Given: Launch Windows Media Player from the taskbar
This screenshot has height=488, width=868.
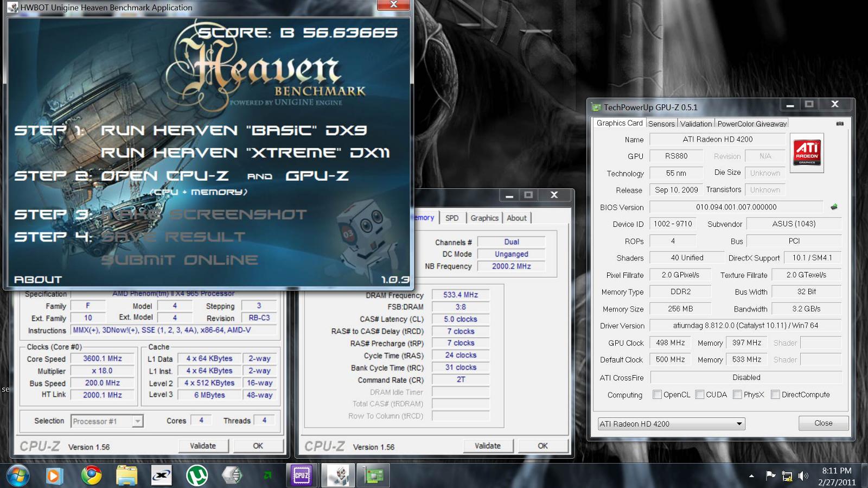Looking at the screenshot, I should coord(54,476).
